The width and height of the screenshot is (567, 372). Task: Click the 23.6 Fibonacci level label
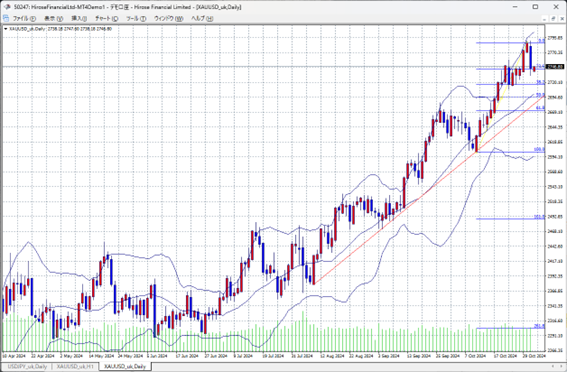tap(540, 67)
